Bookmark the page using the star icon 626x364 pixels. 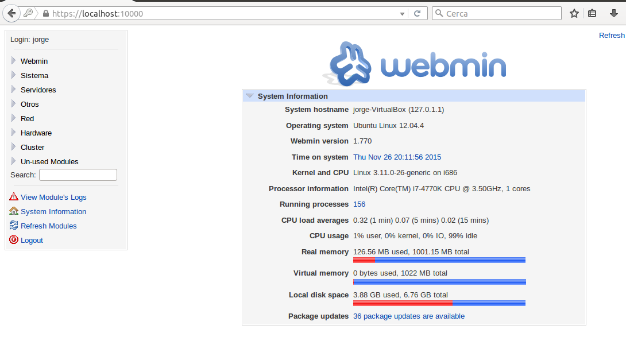574,13
